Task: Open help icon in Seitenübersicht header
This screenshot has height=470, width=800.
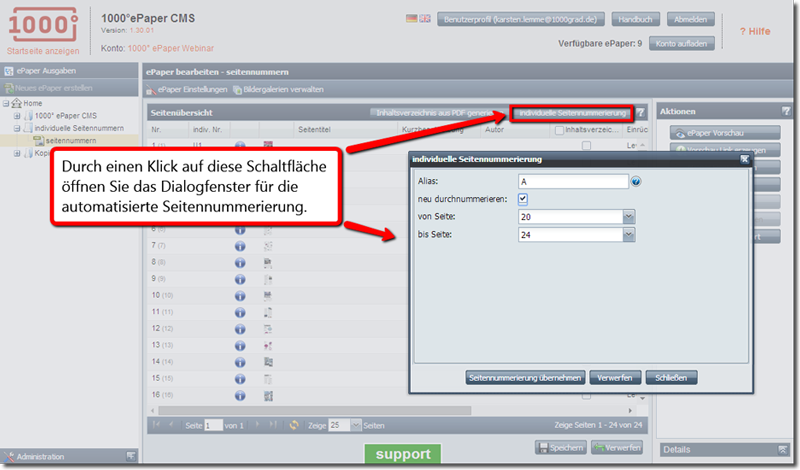Action: (x=641, y=113)
